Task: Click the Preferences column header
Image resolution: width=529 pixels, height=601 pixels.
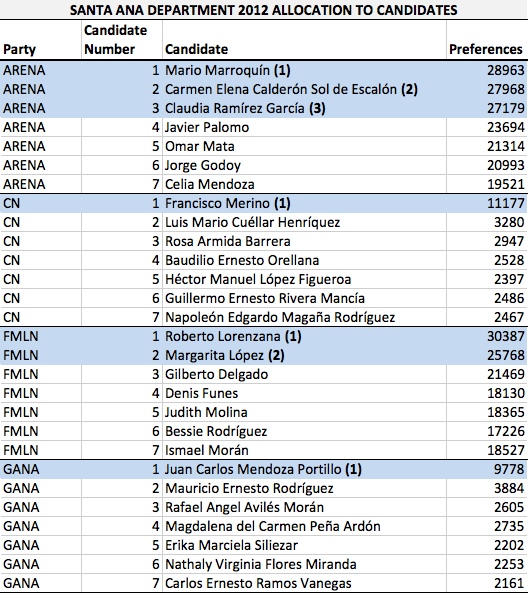Action: 486,49
